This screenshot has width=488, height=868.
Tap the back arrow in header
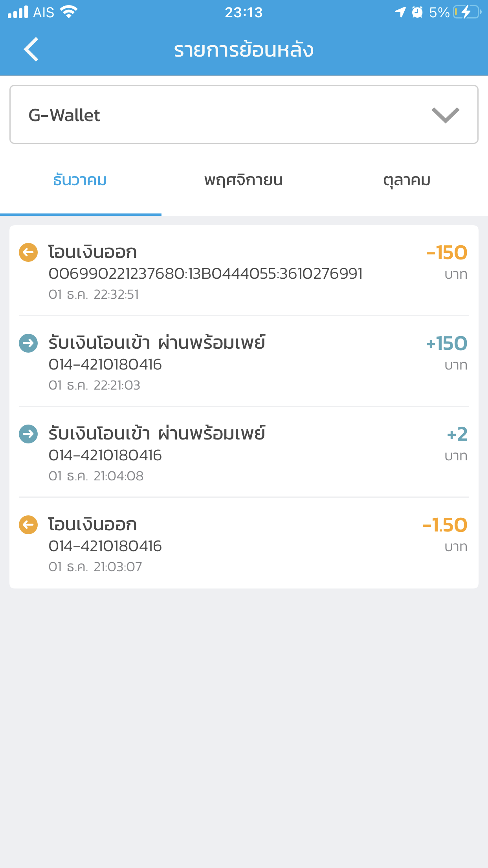[x=31, y=50]
